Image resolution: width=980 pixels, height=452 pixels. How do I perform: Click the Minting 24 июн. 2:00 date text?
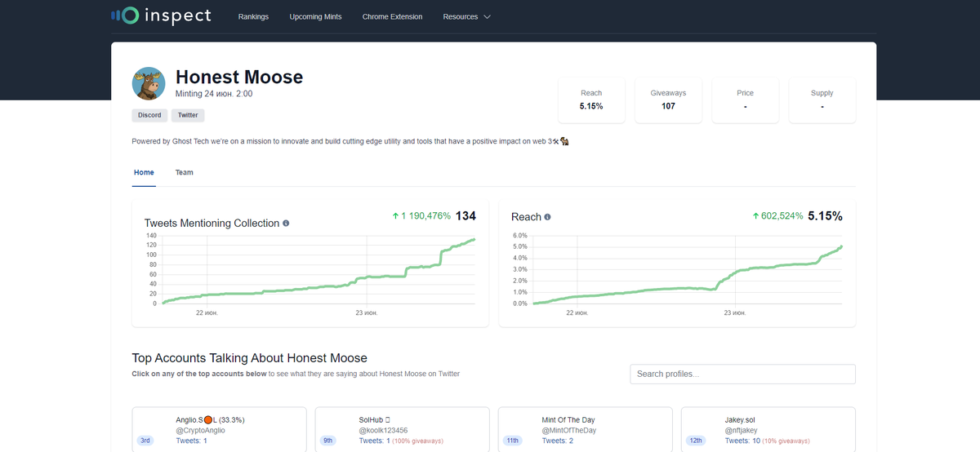coord(214,94)
